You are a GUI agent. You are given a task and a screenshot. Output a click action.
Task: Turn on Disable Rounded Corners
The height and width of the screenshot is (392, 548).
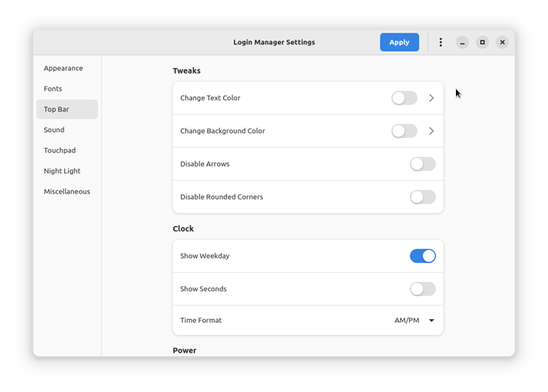pyautogui.click(x=423, y=197)
